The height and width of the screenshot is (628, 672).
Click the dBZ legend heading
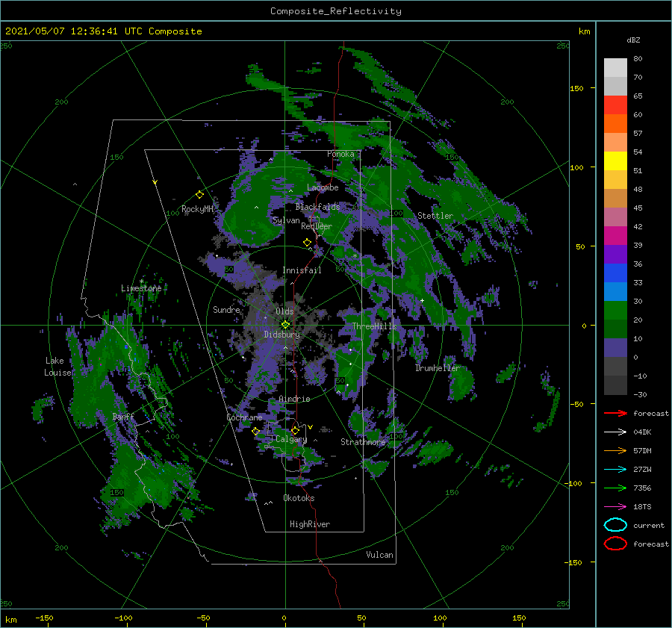[x=633, y=40]
